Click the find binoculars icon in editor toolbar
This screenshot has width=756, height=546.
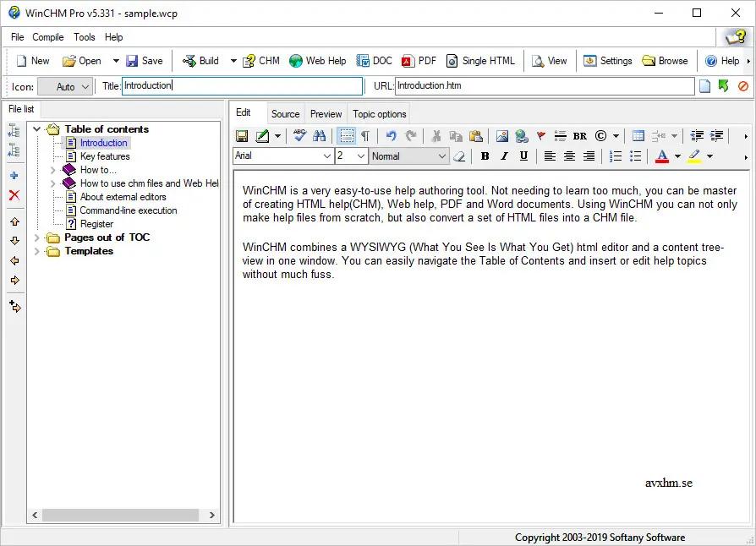tap(319, 136)
